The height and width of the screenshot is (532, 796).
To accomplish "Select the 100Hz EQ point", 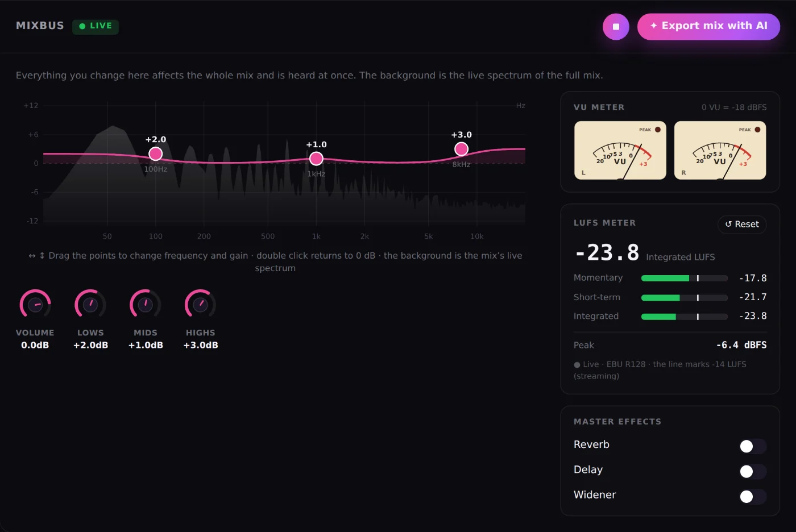I will [156, 153].
